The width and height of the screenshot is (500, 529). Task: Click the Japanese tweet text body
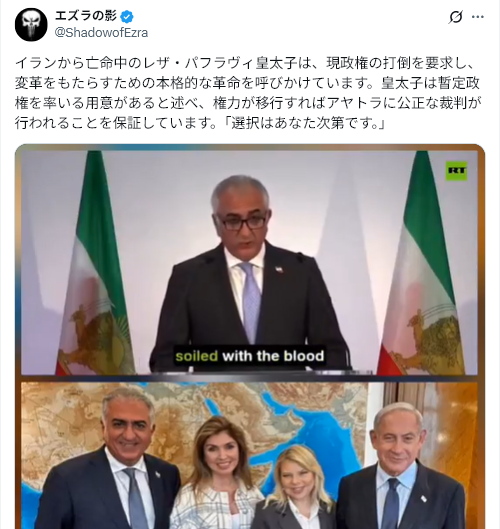248,93
